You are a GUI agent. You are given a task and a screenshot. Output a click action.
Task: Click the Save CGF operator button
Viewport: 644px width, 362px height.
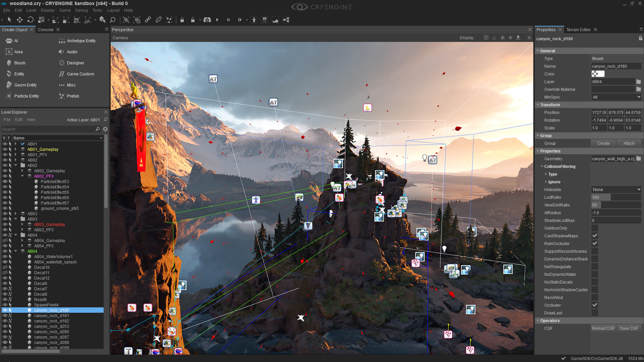(629, 328)
